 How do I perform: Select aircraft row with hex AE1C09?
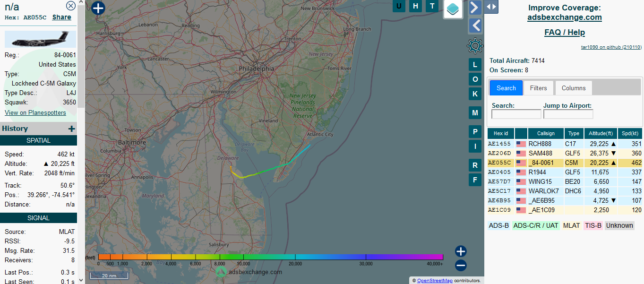point(565,210)
